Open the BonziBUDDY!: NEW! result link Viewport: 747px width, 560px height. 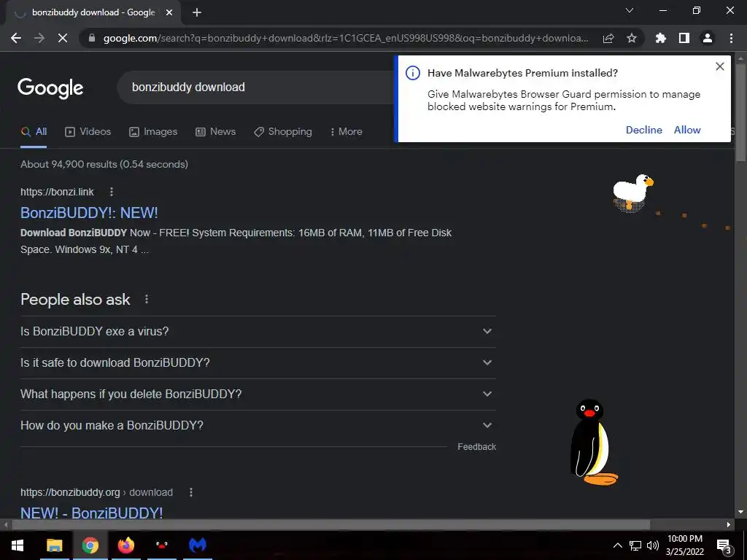89,212
